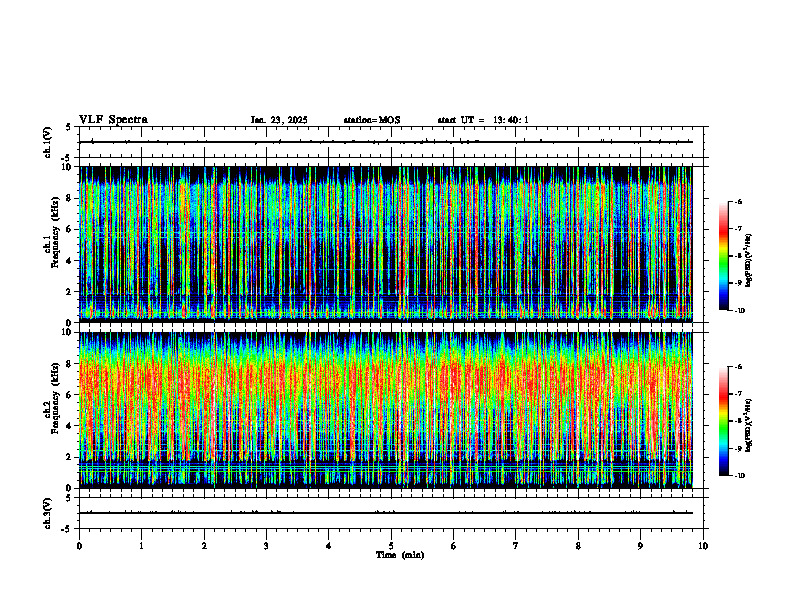Click the "-9" label on ch.1 color bar
The width and height of the screenshot is (792, 612).
pyautogui.click(x=738, y=283)
